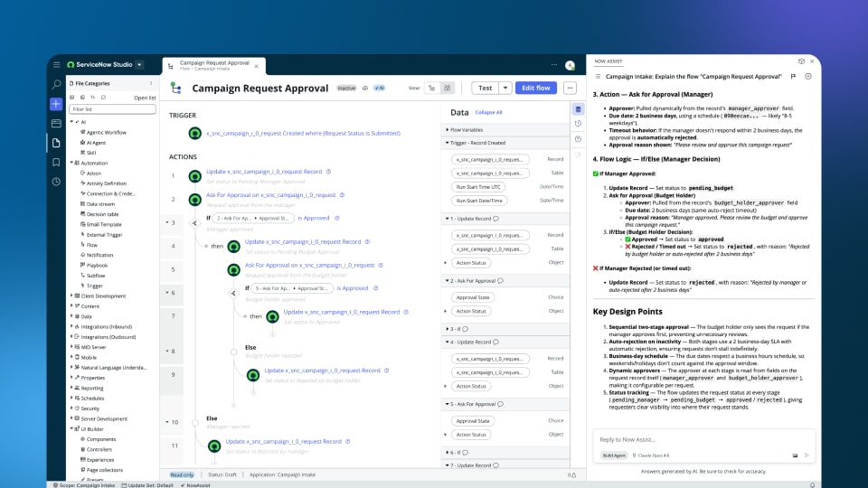Expand 3 - If section in Data panel
This screenshot has width=868, height=488.
(448, 329)
